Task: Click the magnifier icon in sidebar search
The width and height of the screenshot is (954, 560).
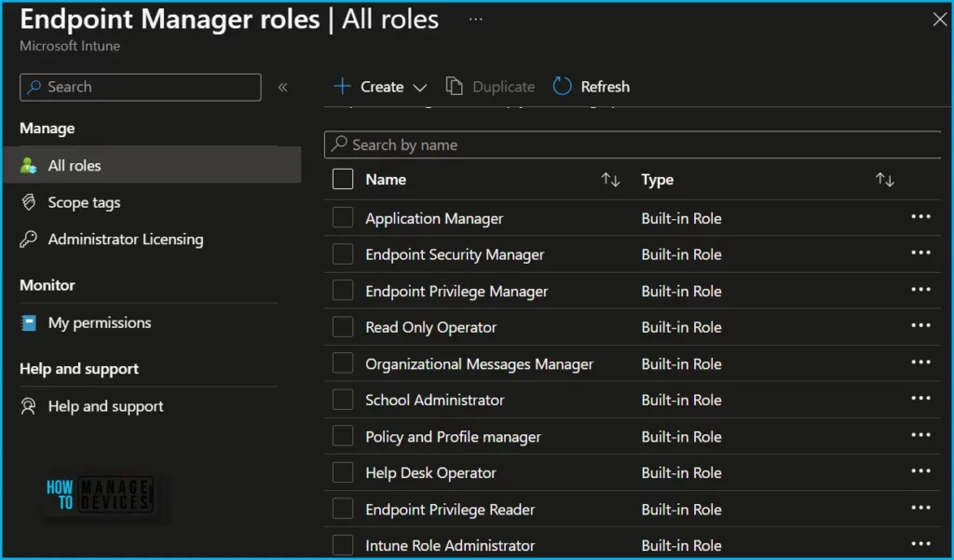Action: [x=34, y=87]
